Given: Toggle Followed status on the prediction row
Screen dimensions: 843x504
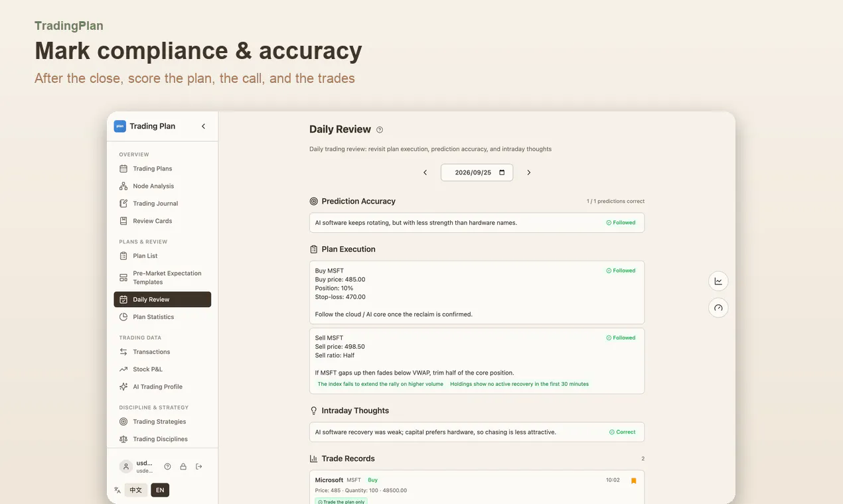Looking at the screenshot, I should point(621,223).
